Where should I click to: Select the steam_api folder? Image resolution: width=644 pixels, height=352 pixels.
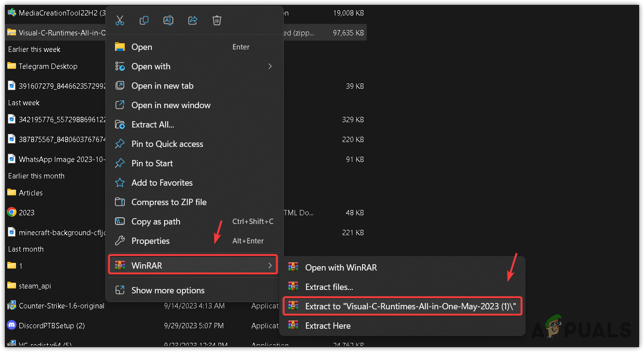point(35,286)
